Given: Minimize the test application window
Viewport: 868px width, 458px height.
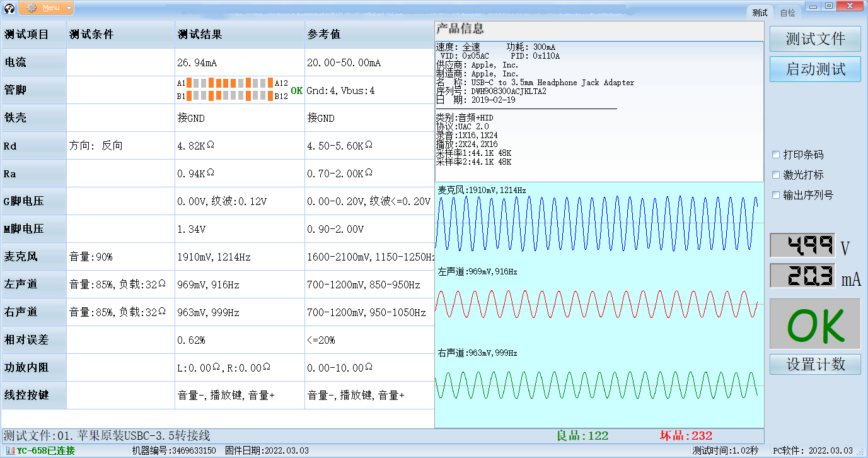Looking at the screenshot, I should pyautogui.click(x=814, y=6).
